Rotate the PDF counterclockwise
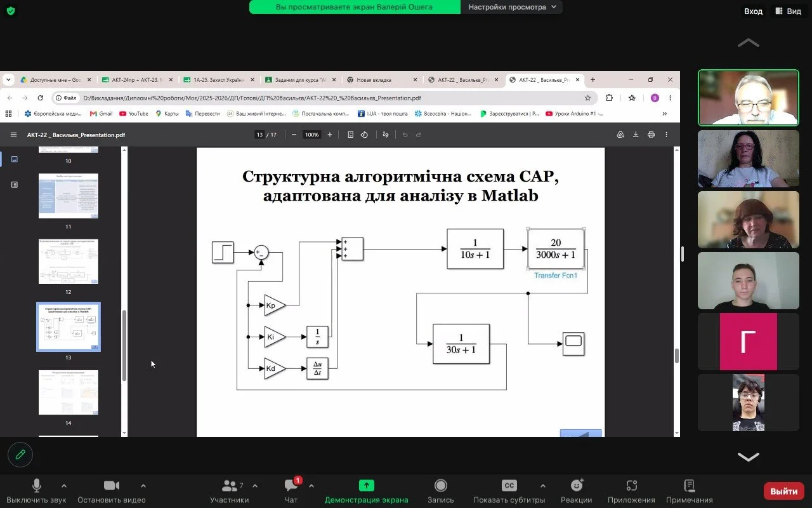Screen dimensions: 812x508 364,135
